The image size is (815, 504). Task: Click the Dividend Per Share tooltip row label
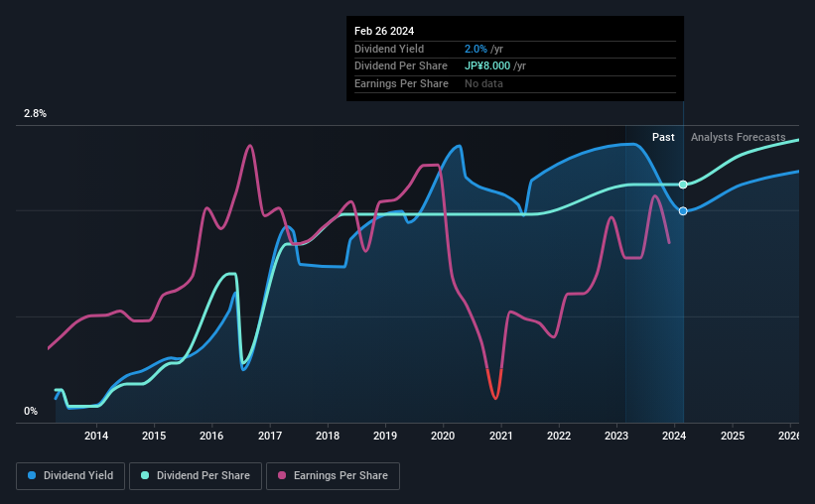click(x=401, y=66)
